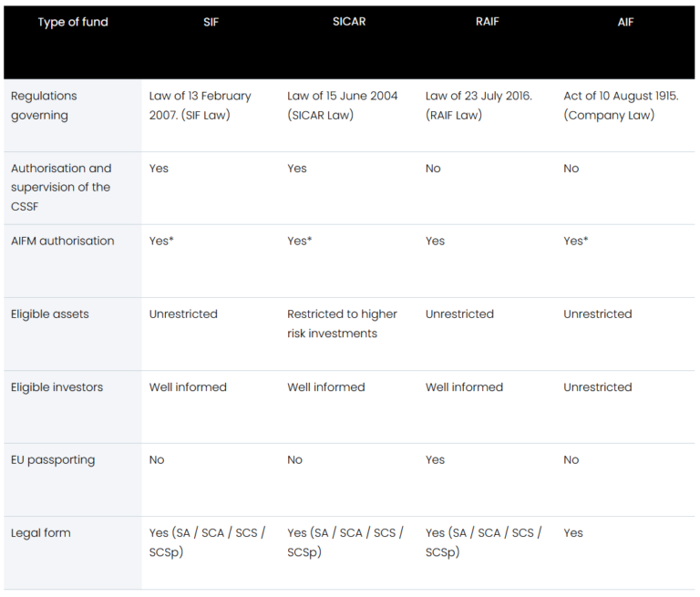The width and height of the screenshot is (700, 597).
Task: Click the EU passporting row label
Action: tap(53, 460)
